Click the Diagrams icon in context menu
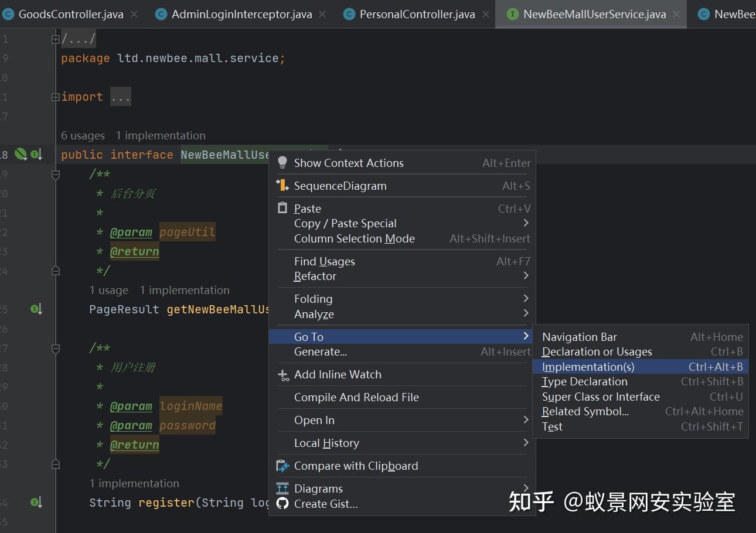Viewport: 756px width, 533px height. (x=282, y=488)
